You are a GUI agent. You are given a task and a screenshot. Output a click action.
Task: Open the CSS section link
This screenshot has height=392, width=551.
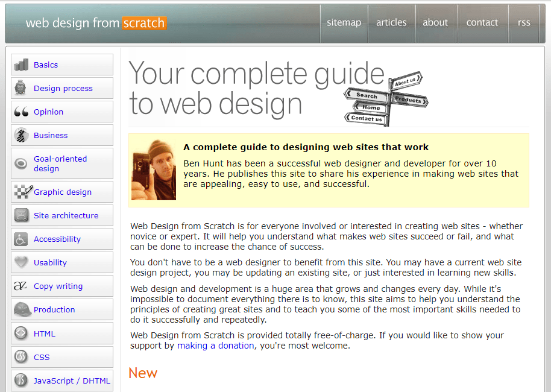pyautogui.click(x=42, y=357)
